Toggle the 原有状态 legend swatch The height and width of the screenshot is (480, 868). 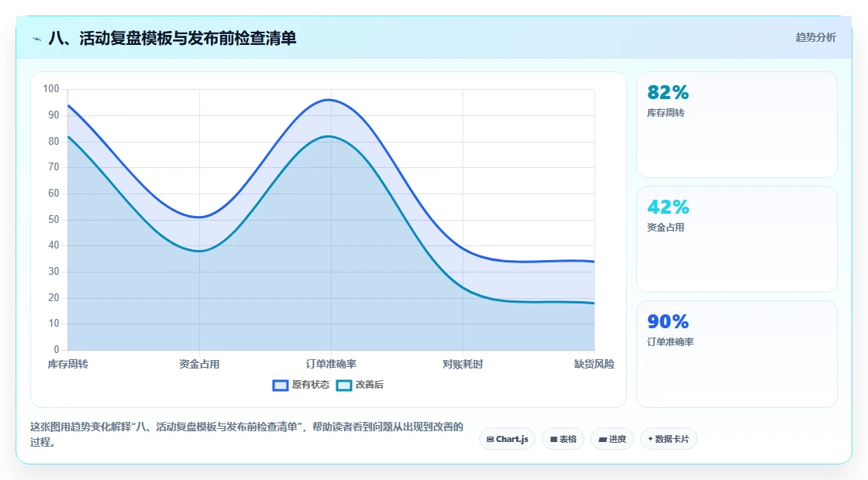(280, 385)
